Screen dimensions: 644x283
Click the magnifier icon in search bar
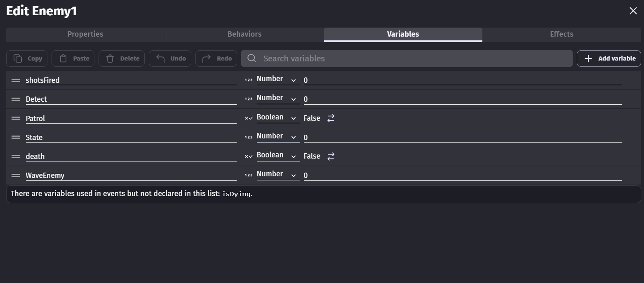coord(251,58)
